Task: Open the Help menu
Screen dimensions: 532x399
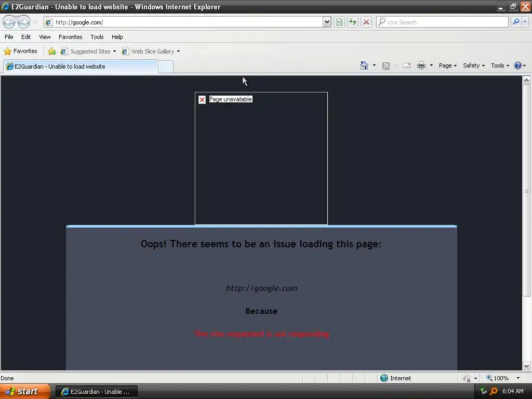Action: (x=117, y=37)
